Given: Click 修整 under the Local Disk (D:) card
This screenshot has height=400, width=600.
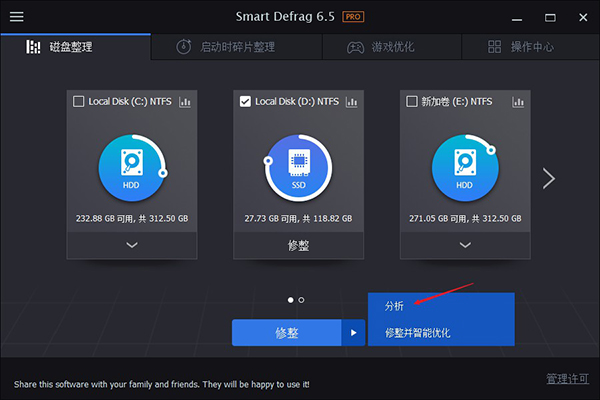Looking at the screenshot, I should pyautogui.click(x=298, y=245).
